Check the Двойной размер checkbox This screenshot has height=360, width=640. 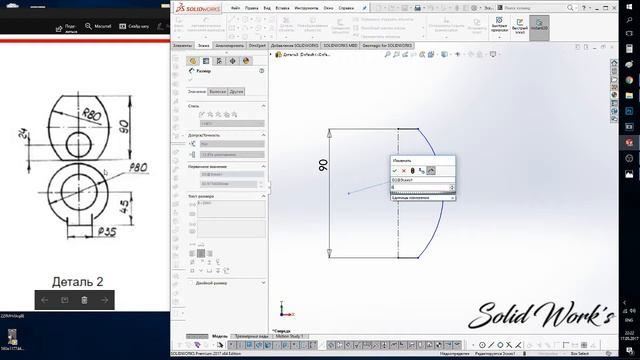point(191,283)
